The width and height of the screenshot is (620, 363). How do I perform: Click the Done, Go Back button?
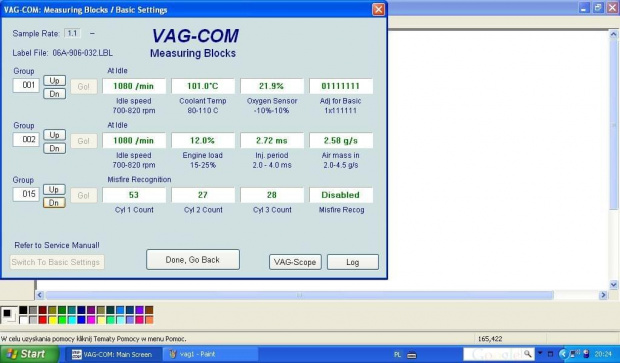click(193, 260)
